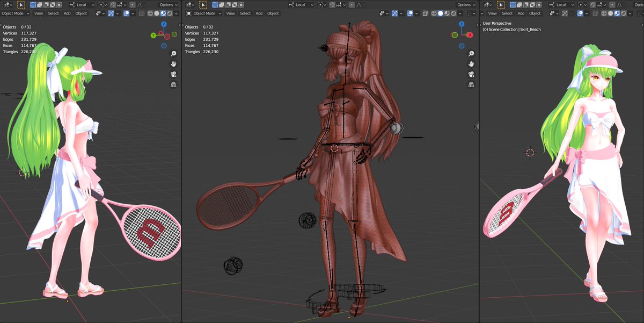Switch left viewport to solid shading
Screen dimensions: 644x323
pyautogui.click(x=157, y=13)
